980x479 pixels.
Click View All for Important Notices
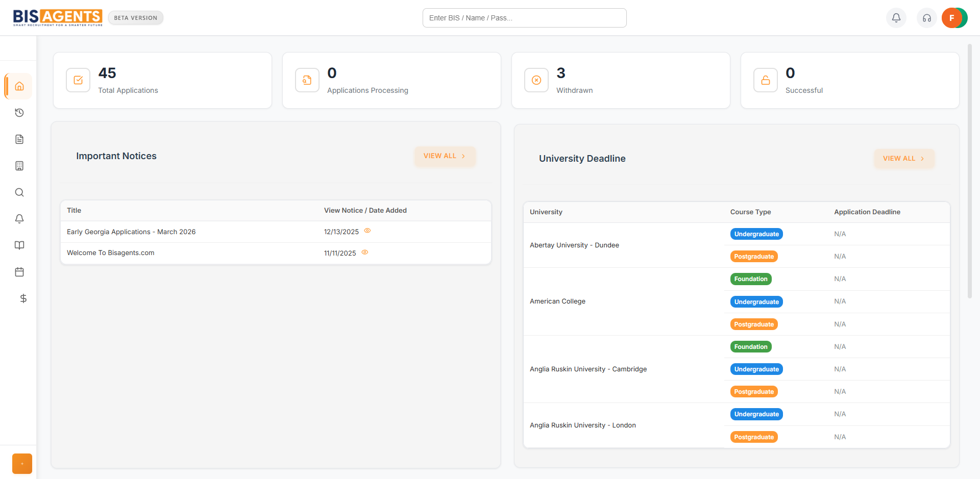(444, 156)
